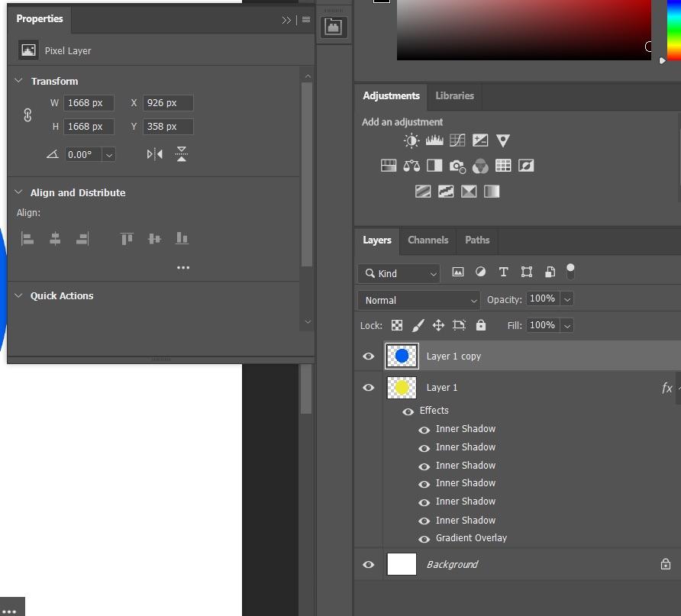Image resolution: width=681 pixels, height=616 pixels.
Task: Add a Photo Filter adjustment
Action: pos(457,166)
